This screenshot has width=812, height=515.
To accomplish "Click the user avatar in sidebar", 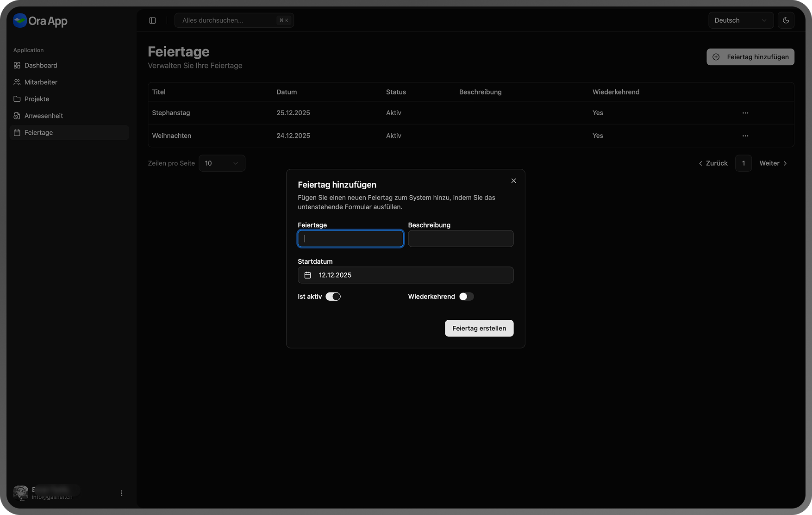I will coord(21,493).
